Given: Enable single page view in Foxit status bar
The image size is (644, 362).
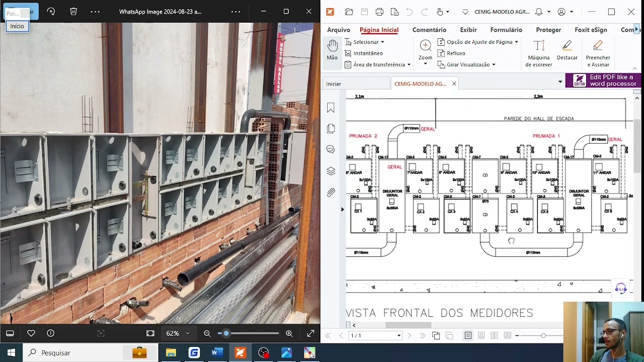Looking at the screenshot, I should (468, 335).
